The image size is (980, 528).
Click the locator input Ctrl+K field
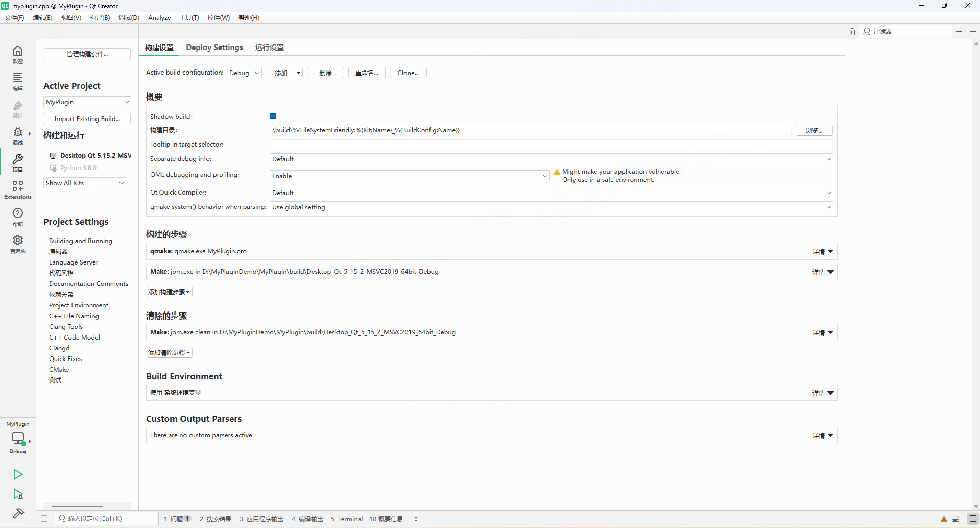(x=106, y=519)
